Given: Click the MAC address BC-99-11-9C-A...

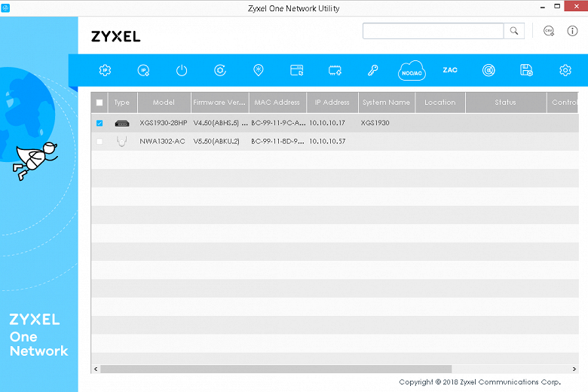Looking at the screenshot, I should 278,123.
